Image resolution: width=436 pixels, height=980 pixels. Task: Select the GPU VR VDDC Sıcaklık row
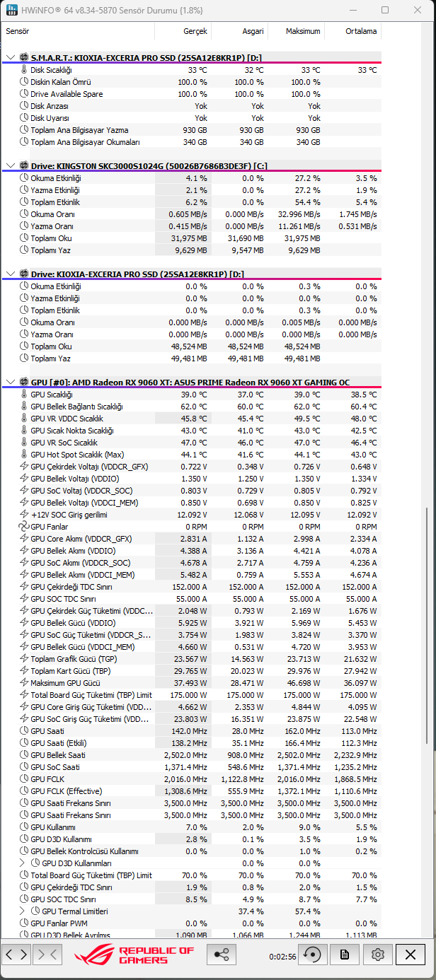click(x=192, y=419)
